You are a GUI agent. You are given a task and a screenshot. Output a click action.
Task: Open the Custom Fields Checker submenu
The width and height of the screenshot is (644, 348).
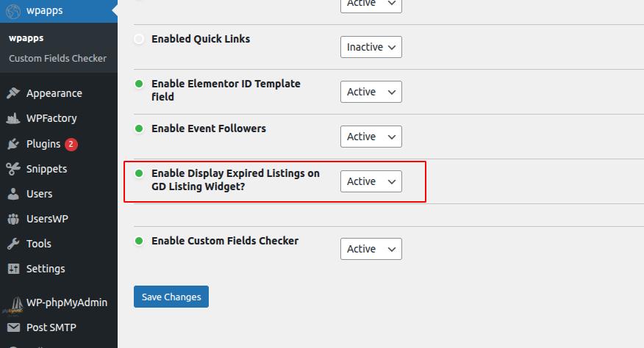pos(57,58)
